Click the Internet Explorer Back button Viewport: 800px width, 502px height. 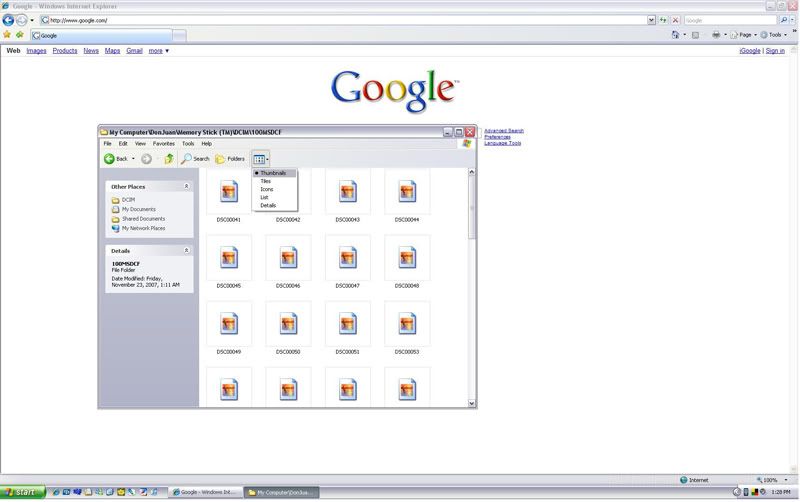8,20
